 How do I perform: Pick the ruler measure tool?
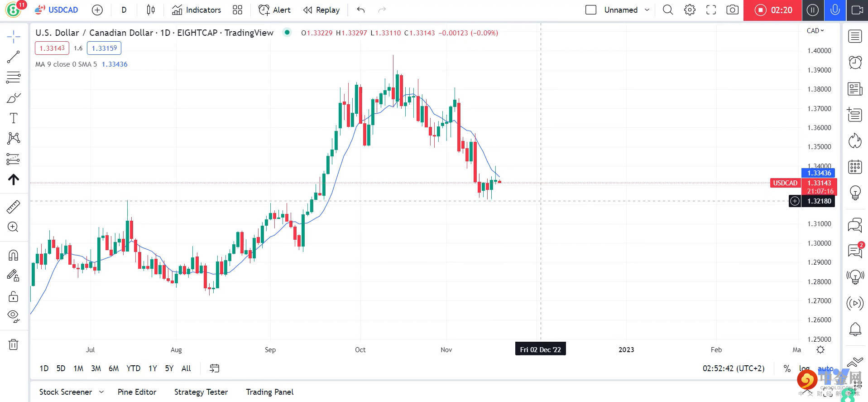pyautogui.click(x=13, y=207)
